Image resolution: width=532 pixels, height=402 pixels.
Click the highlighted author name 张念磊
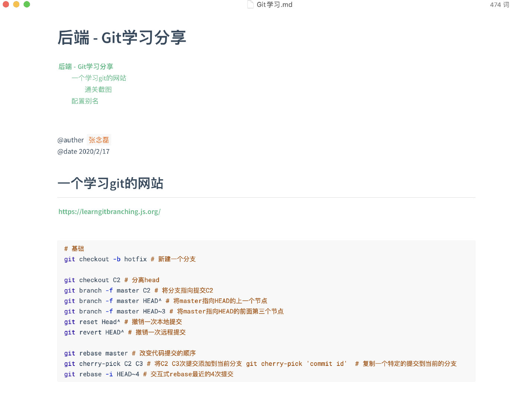coord(99,140)
